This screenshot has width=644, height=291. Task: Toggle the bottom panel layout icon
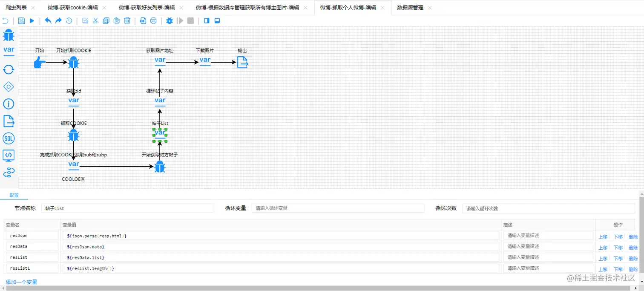pyautogui.click(x=217, y=20)
